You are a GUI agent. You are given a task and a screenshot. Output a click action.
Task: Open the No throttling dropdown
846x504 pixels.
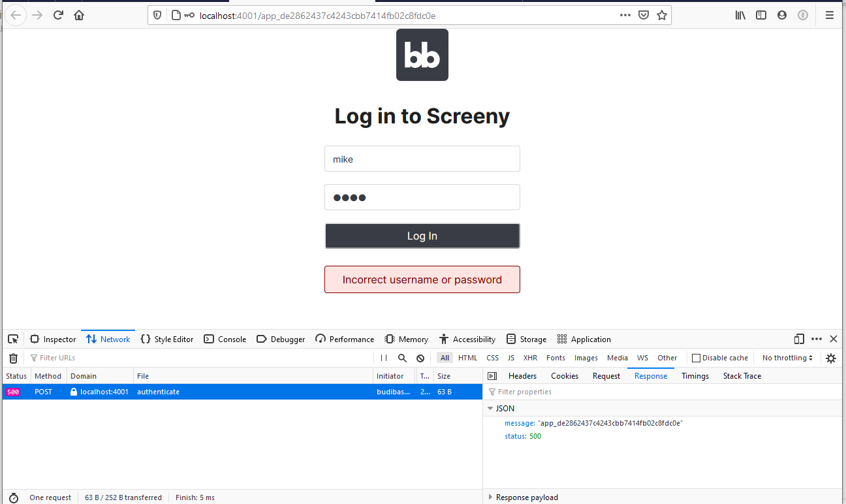click(787, 358)
